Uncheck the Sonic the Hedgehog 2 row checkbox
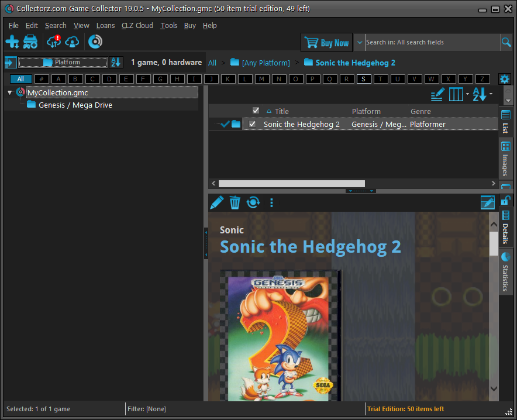Screen dimensions: 517x420 point(252,124)
